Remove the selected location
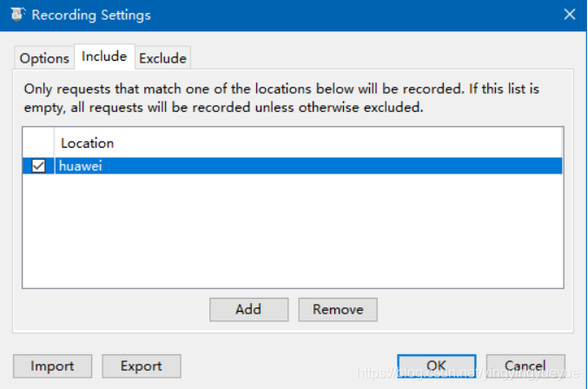The height and width of the screenshot is (389, 588). coord(338,310)
